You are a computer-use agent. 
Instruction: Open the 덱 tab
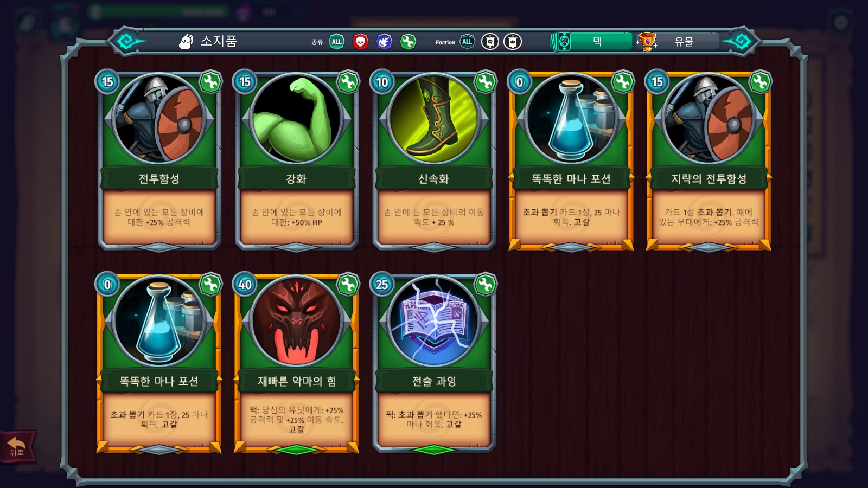pyautogui.click(x=592, y=42)
